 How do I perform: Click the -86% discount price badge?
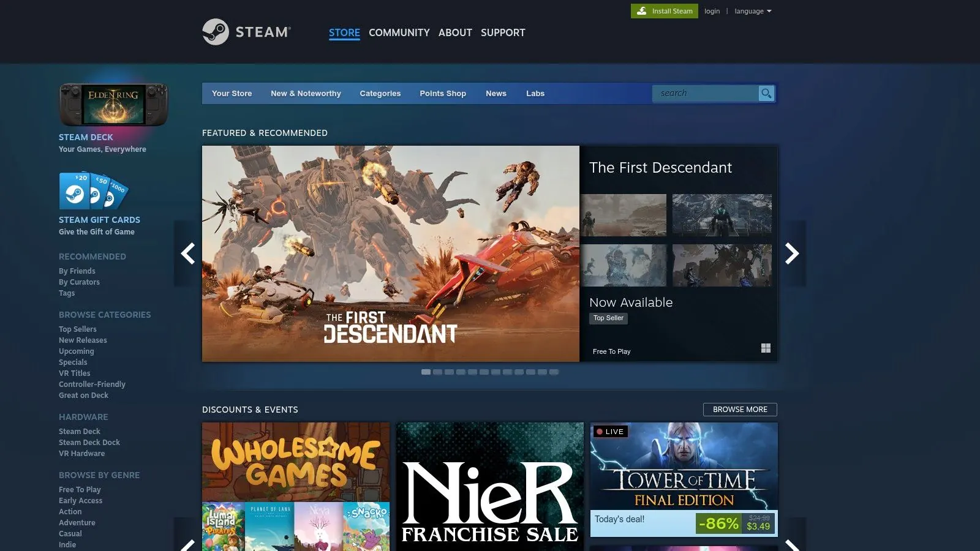[x=718, y=523]
